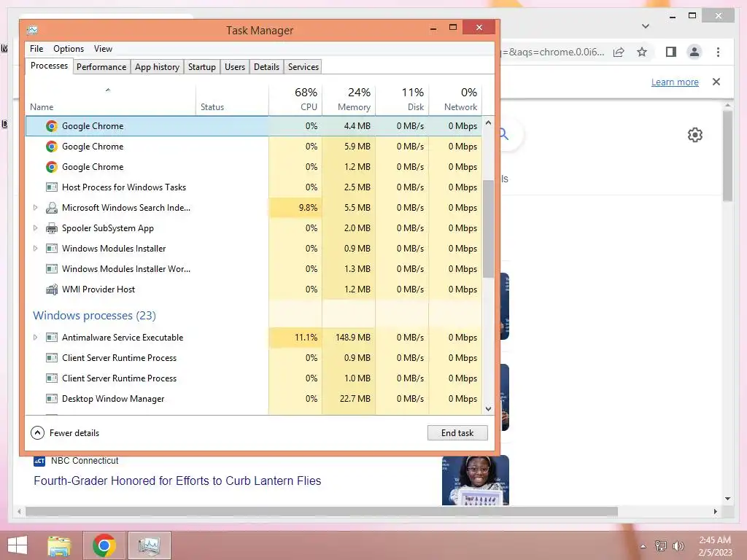
Task: Open the Startup tab
Action: pyautogui.click(x=202, y=67)
